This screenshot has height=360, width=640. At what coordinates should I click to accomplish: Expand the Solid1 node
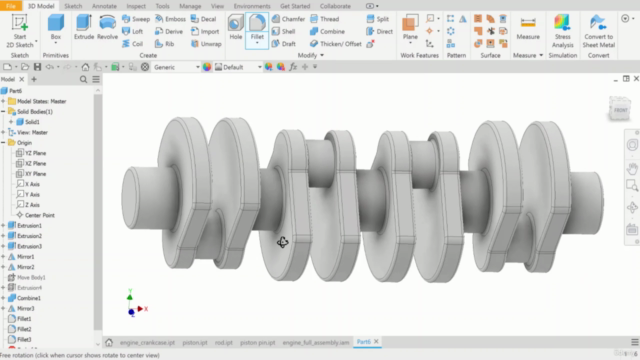click(x=11, y=122)
